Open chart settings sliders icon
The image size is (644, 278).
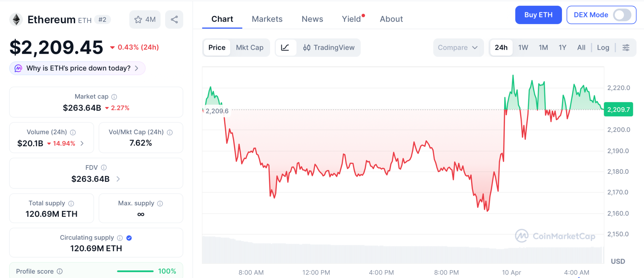pos(626,47)
